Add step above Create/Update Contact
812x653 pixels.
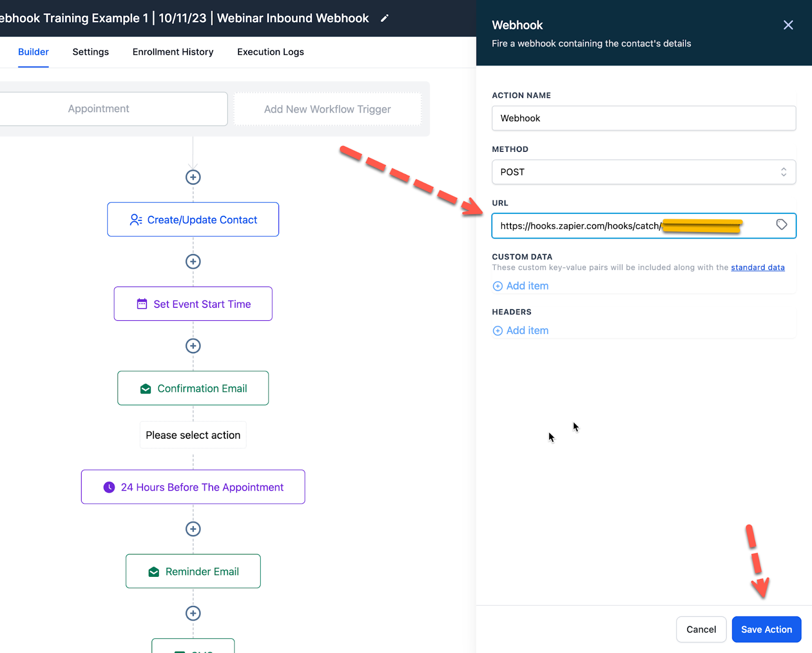[193, 177]
